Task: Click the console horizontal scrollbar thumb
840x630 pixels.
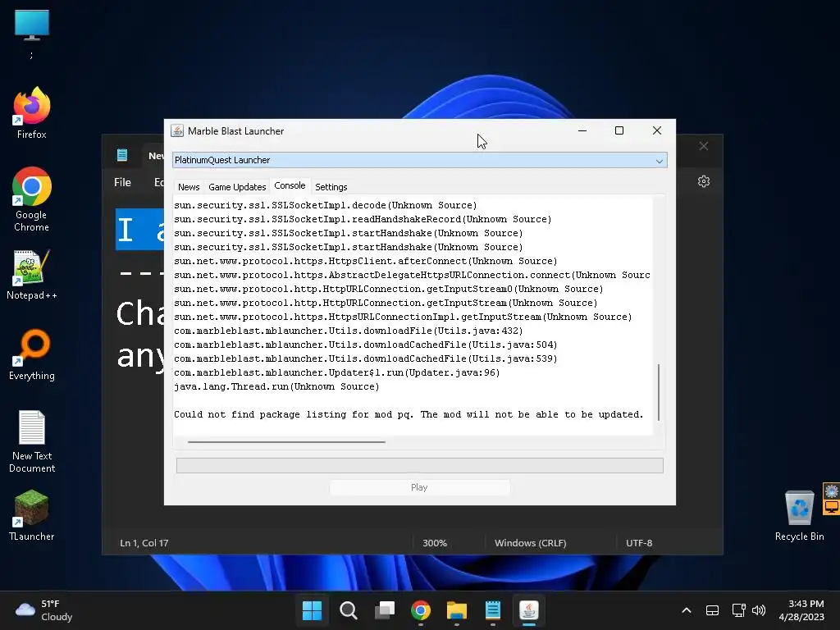Action: (x=286, y=442)
